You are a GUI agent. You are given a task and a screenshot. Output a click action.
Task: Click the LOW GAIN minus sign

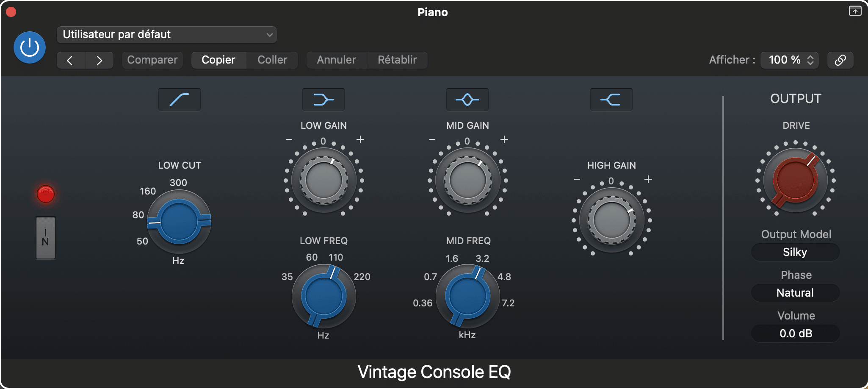[x=289, y=139]
